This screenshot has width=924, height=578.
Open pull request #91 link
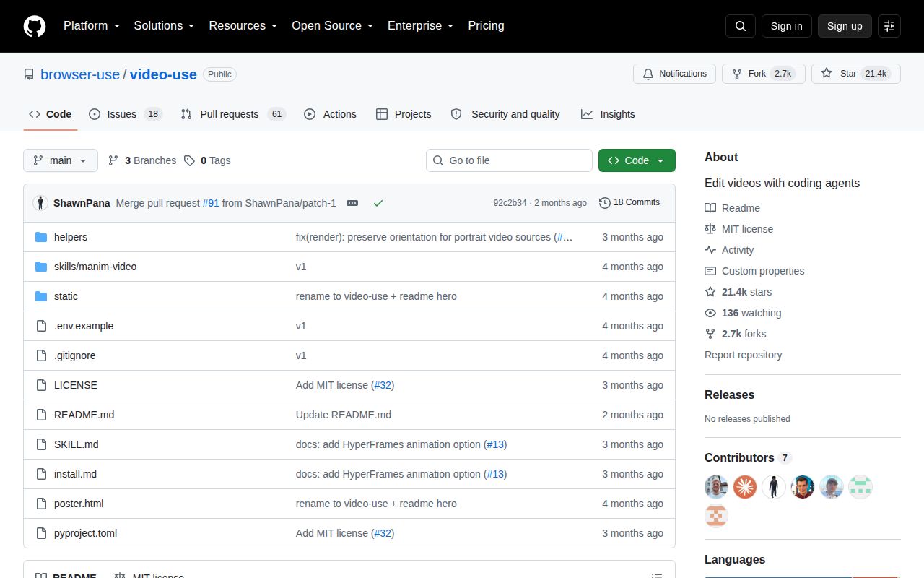(211, 203)
